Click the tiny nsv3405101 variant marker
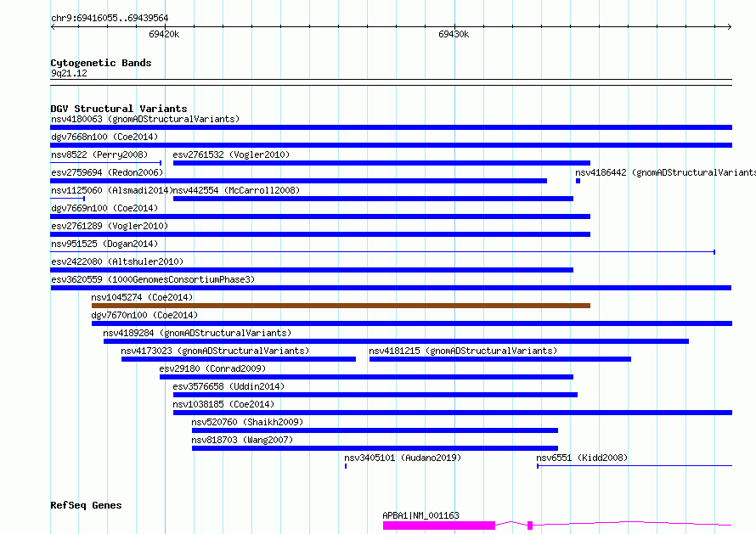The height and width of the screenshot is (534, 756). 346,466
